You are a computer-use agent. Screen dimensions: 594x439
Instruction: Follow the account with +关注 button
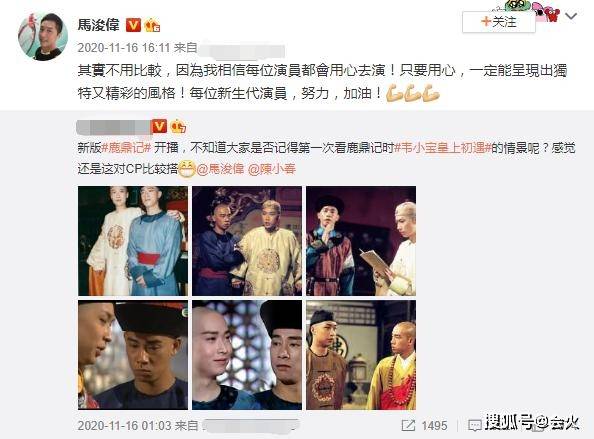tap(499, 22)
